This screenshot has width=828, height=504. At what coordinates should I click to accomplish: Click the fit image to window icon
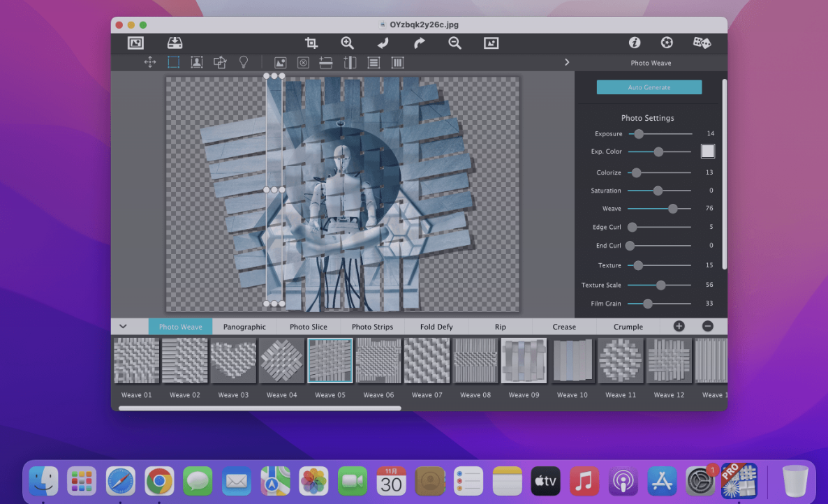tap(491, 43)
